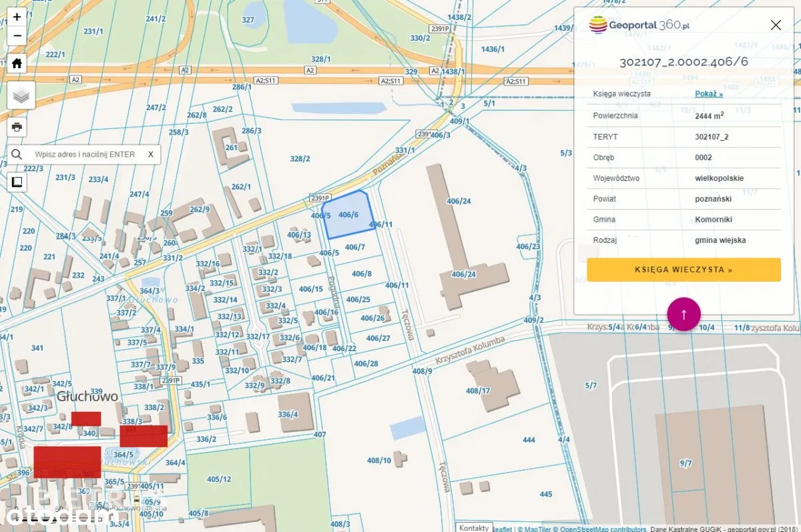This screenshot has width=801, height=532.
Task: Click the Geoportal 360.pl logo
Action: [639, 25]
